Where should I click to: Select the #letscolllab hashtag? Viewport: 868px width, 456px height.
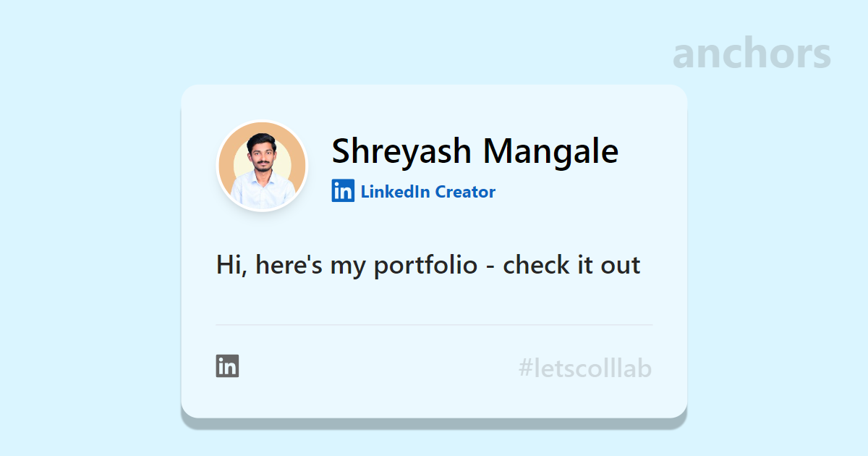tap(585, 369)
